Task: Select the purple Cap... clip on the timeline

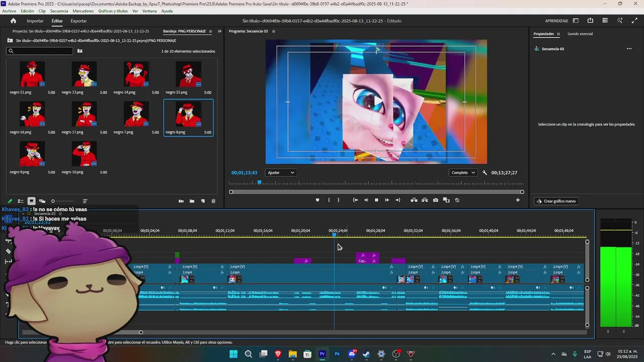Action: click(368, 261)
